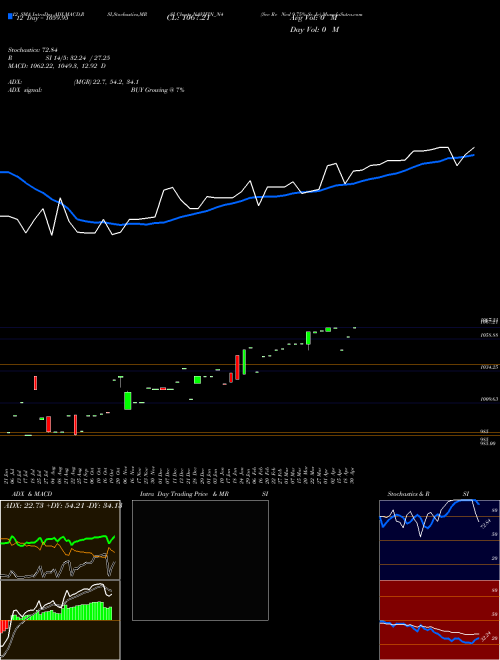This screenshot has height=660, width=500.
Task: Click the 'Avg Vol: 0 M' readout
Action: click(x=313, y=19)
